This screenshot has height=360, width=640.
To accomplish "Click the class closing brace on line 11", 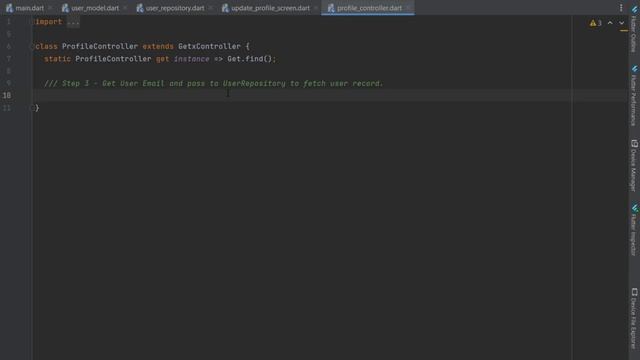I will click(x=37, y=108).
